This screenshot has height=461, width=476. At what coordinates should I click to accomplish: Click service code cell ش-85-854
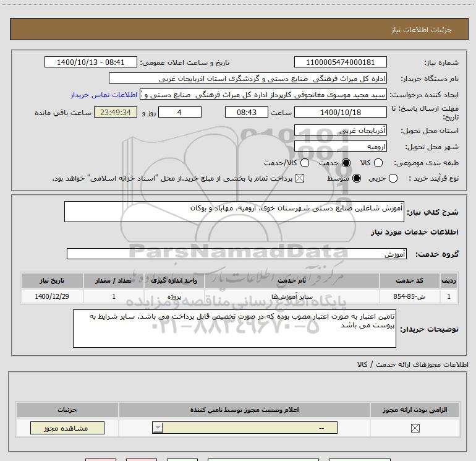tap(409, 296)
